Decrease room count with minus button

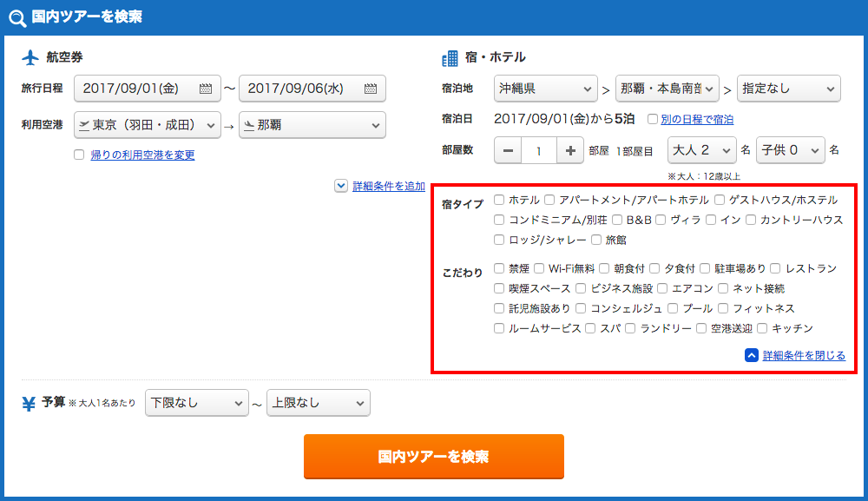tap(508, 150)
